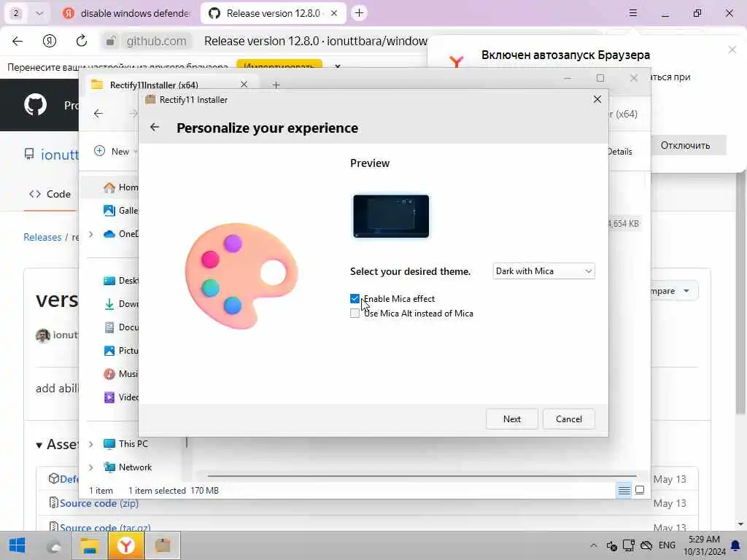Click the GitHub logo
The height and width of the screenshot is (560, 747).
[x=35, y=105]
